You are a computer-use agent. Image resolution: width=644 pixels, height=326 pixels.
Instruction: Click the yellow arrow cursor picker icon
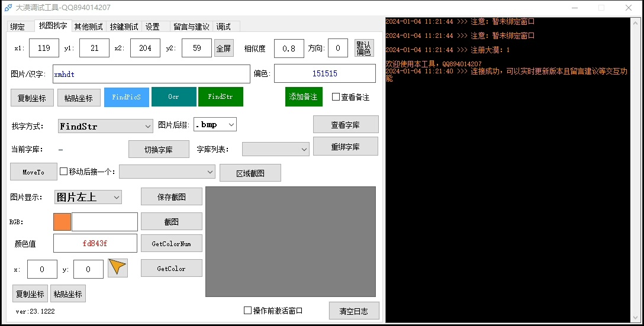click(117, 267)
